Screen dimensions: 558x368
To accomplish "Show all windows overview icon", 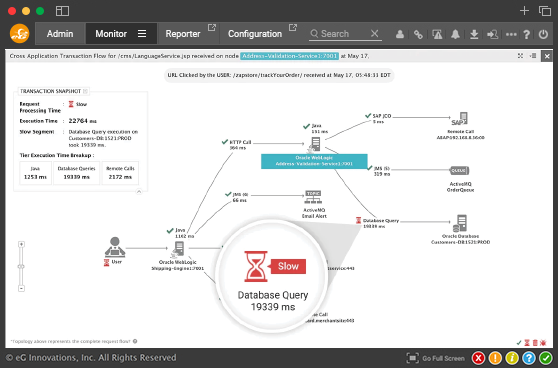I will [x=545, y=11].
